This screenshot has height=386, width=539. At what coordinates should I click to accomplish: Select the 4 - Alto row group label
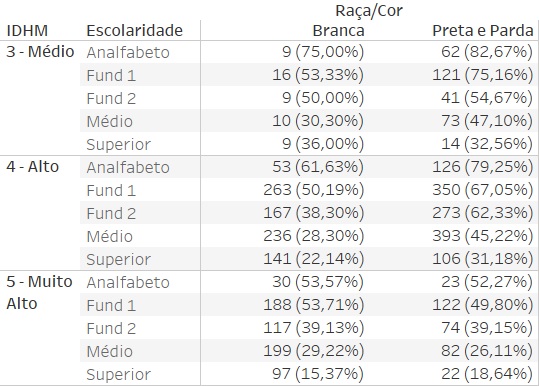pos(33,167)
